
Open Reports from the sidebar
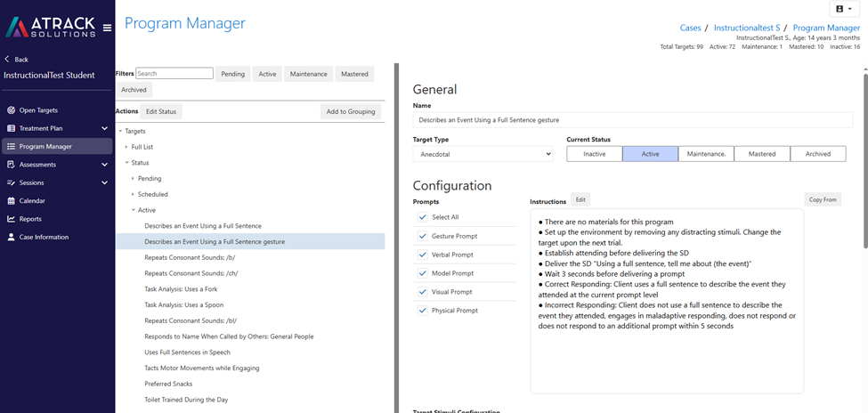58,219
